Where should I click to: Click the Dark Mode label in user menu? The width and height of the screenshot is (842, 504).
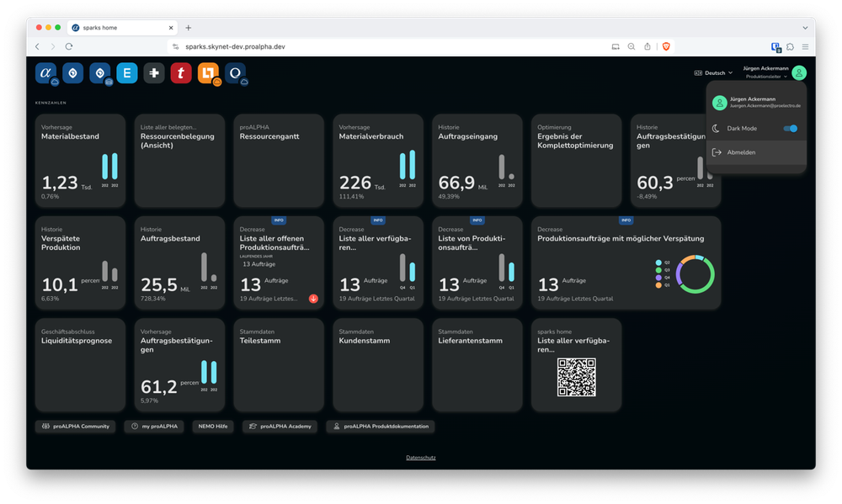click(x=742, y=128)
